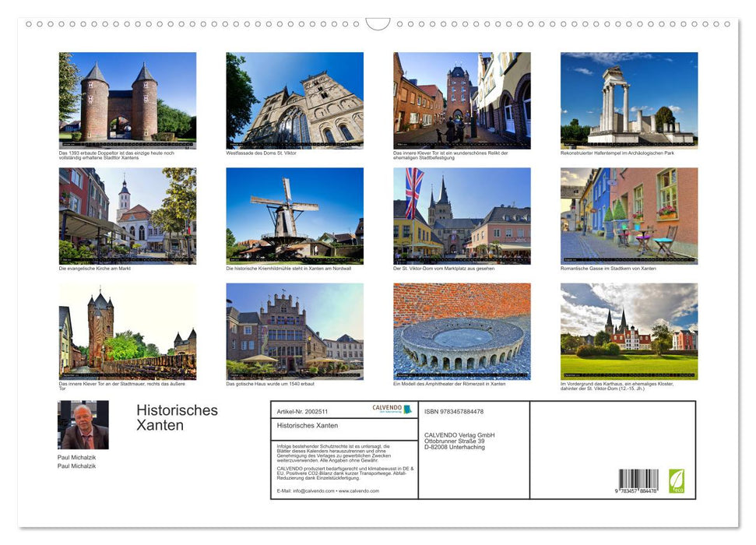Click the www.calvendo.com website link
The image size is (756, 545).
[x=358, y=492]
